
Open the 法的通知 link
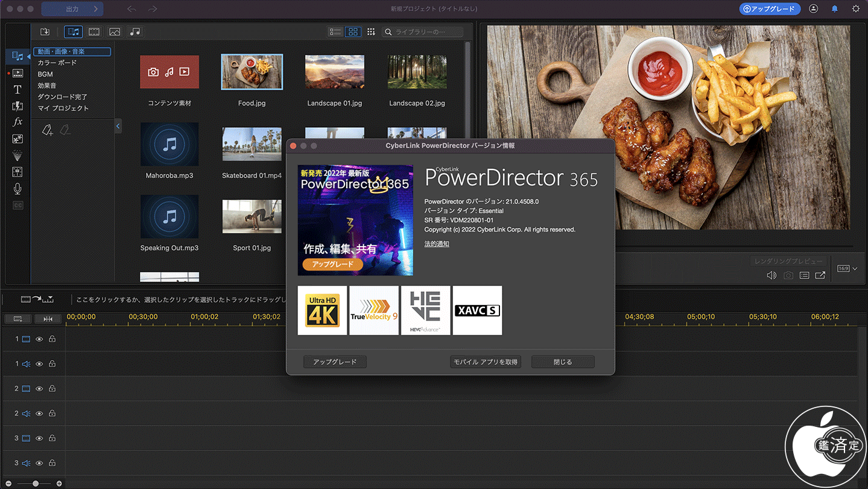coord(437,244)
